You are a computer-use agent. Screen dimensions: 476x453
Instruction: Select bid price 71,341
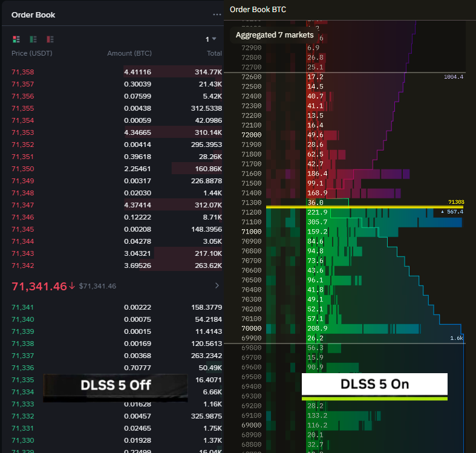click(x=23, y=307)
